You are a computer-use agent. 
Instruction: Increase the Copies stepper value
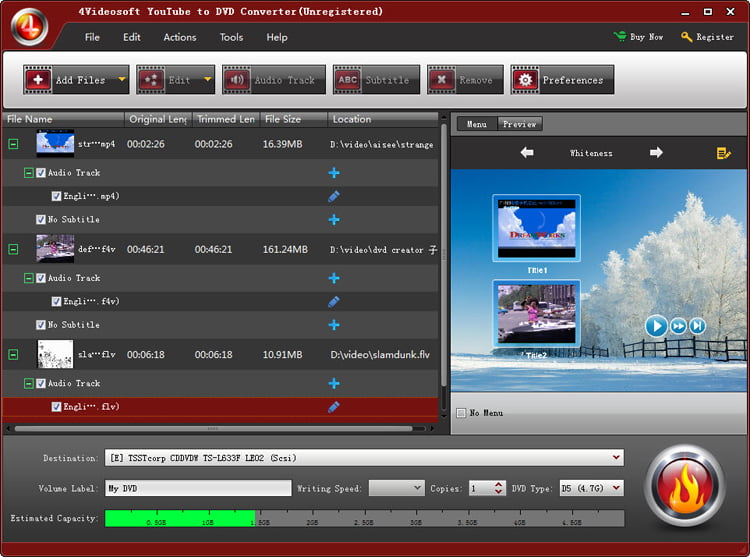tap(499, 484)
